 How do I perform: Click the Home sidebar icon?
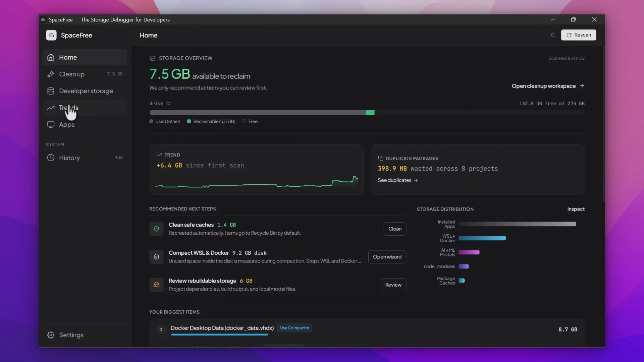(51, 57)
